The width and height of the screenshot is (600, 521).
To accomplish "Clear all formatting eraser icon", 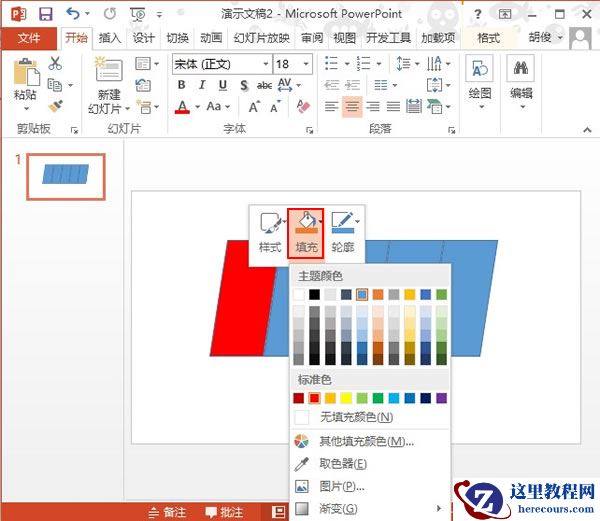I will point(303,107).
